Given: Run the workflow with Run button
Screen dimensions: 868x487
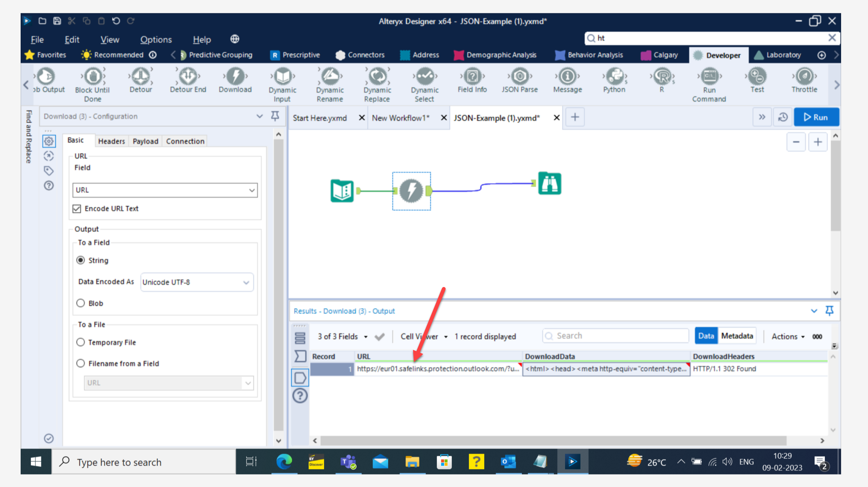Looking at the screenshot, I should (x=816, y=117).
